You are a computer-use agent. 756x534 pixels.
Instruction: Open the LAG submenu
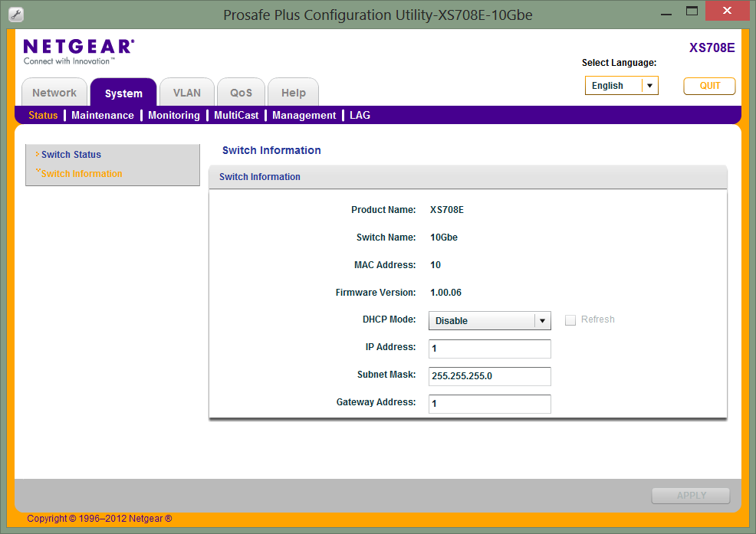tap(360, 115)
